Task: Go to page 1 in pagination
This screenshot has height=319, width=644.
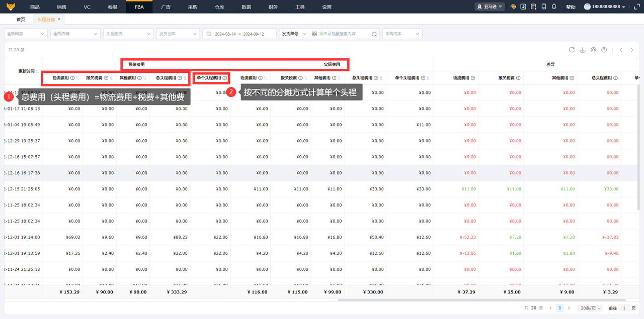Action: [x=559, y=308]
